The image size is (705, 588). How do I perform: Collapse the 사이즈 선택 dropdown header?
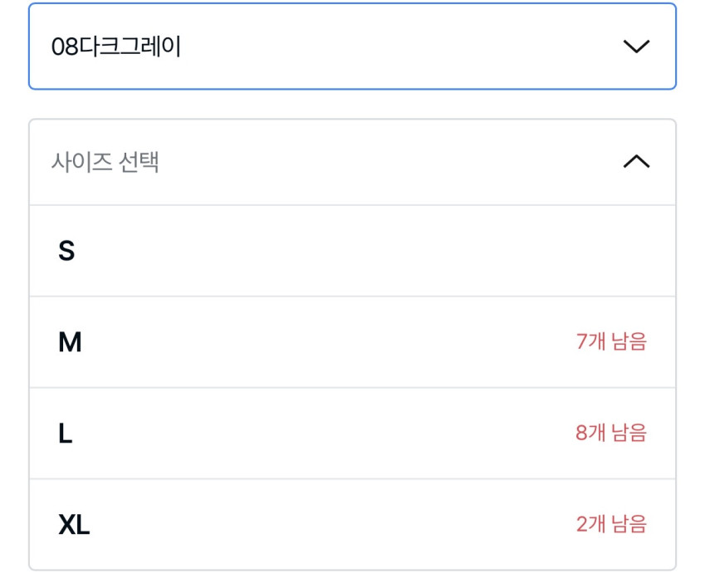[x=352, y=162]
